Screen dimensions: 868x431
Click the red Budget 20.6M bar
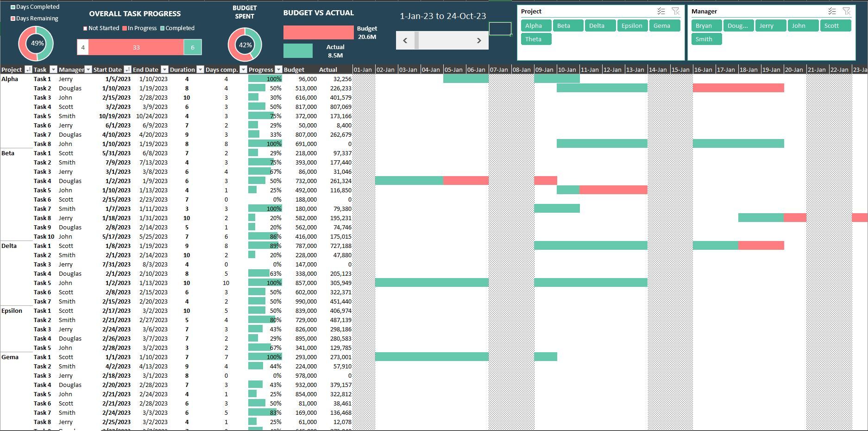coord(318,32)
